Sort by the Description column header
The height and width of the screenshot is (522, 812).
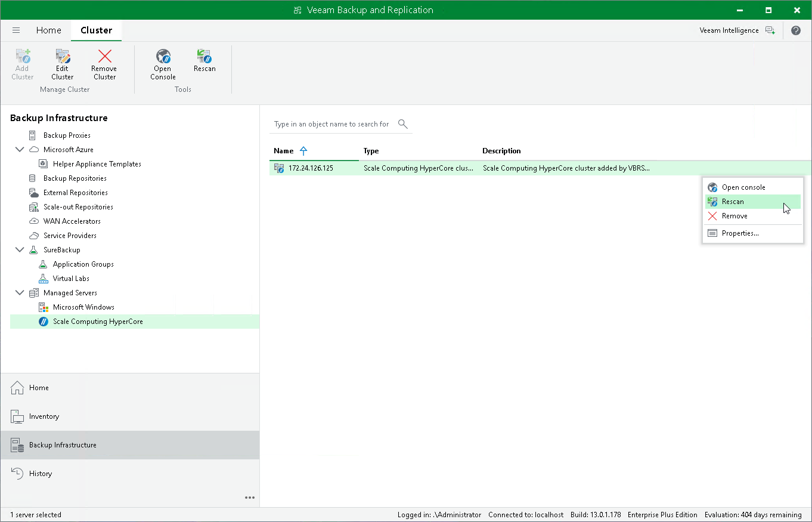point(501,151)
